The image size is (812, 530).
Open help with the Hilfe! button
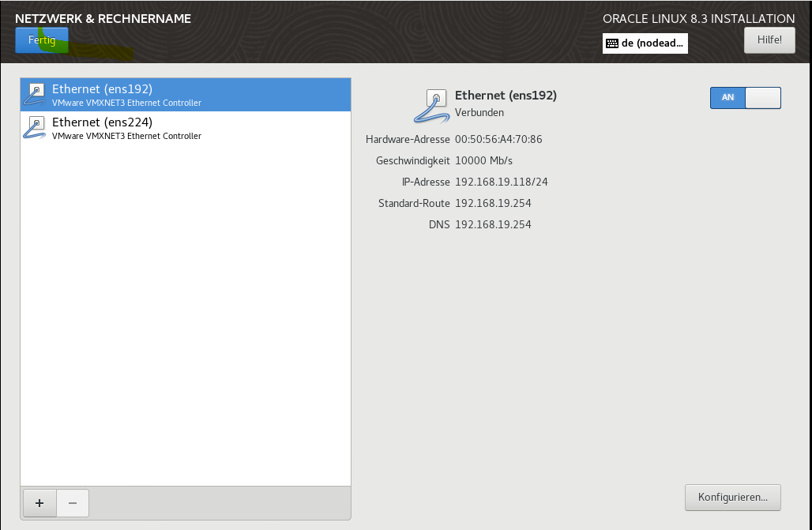point(769,40)
